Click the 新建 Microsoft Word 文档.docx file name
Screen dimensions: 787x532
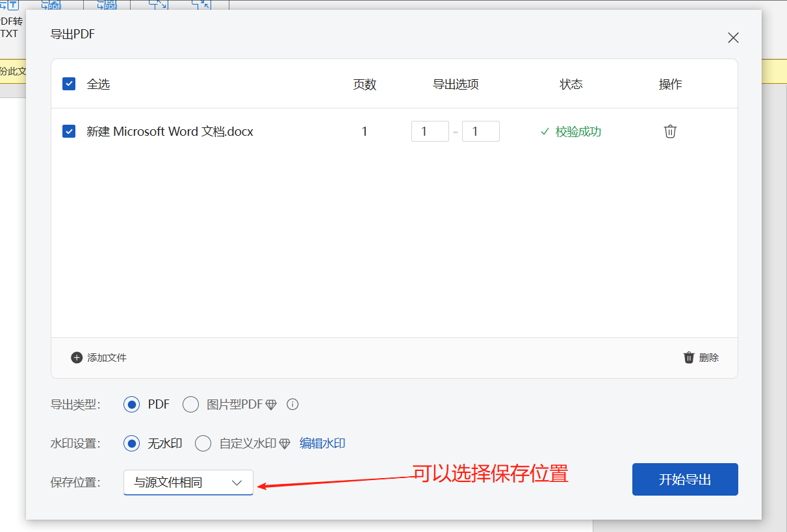click(x=170, y=131)
